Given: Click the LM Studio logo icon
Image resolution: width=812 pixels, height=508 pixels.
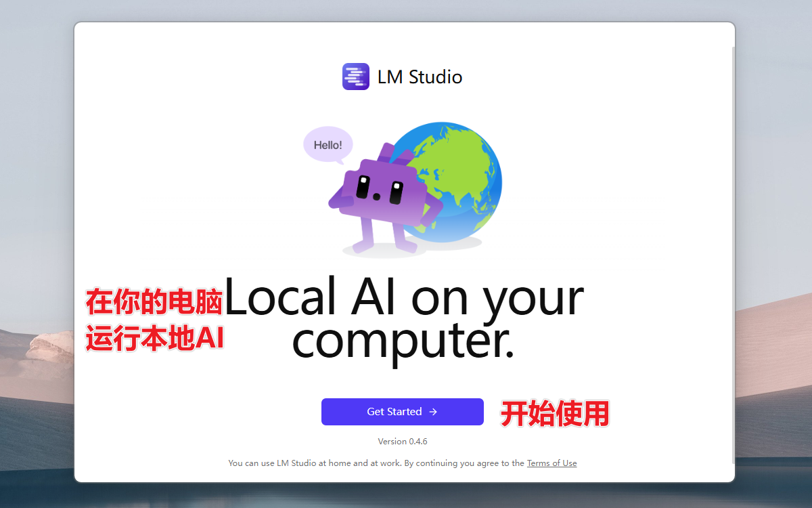Looking at the screenshot, I should tap(355, 77).
